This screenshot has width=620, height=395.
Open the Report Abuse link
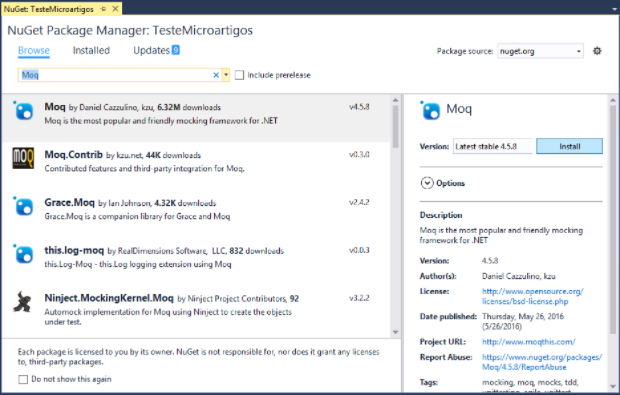[x=542, y=362]
